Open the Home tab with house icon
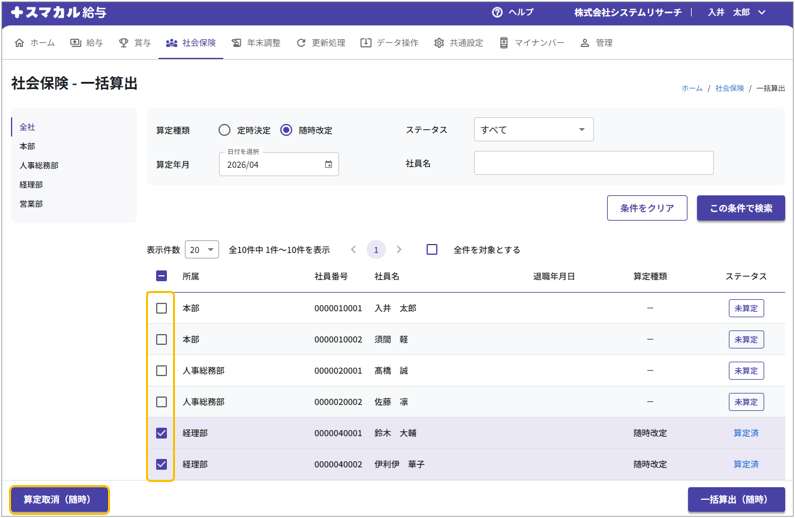795x518 pixels. coord(35,43)
